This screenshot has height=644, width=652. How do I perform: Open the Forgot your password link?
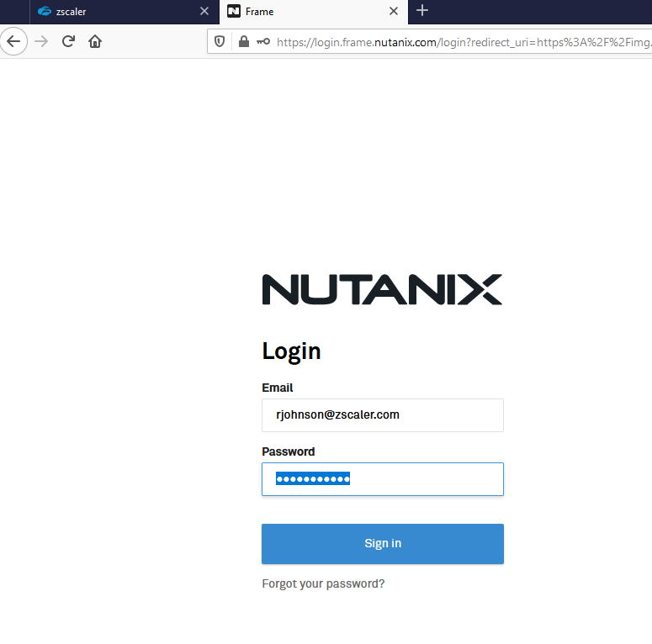click(323, 583)
